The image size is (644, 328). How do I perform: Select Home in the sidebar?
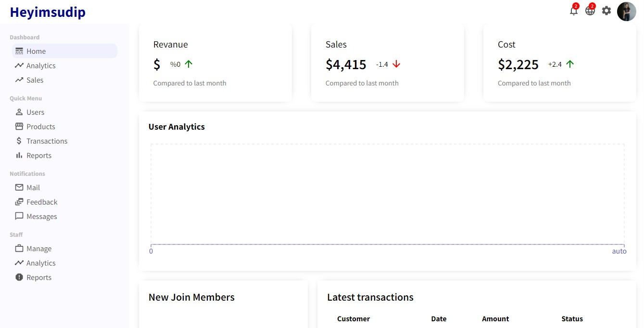(64, 51)
